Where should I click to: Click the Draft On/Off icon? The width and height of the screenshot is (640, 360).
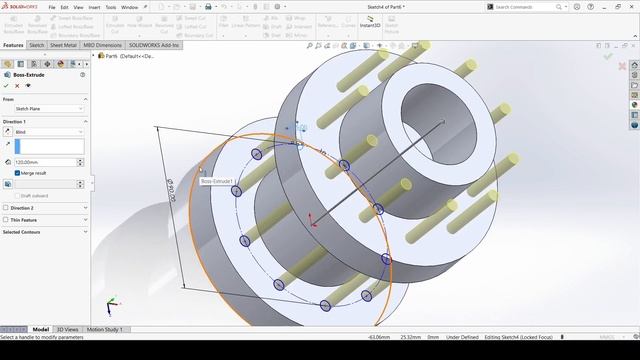(x=8, y=184)
